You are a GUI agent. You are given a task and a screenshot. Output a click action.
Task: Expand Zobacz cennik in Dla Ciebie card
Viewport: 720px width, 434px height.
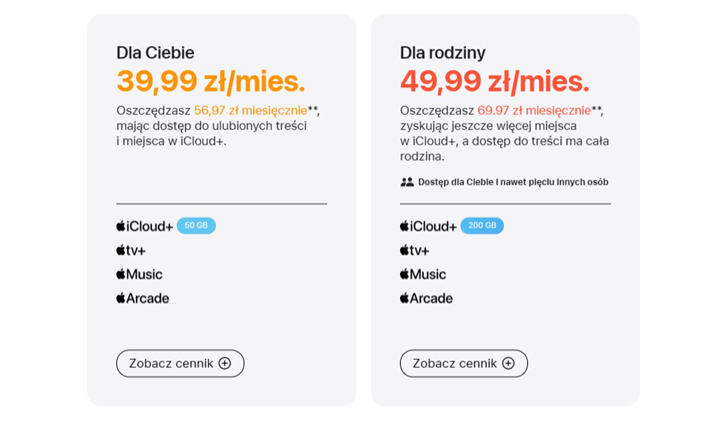pos(172,363)
